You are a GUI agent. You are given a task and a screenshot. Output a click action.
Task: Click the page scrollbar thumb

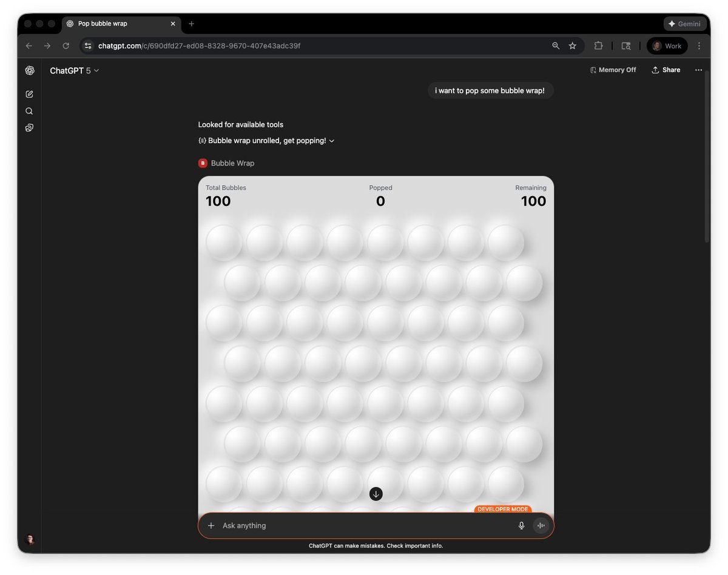(x=707, y=156)
